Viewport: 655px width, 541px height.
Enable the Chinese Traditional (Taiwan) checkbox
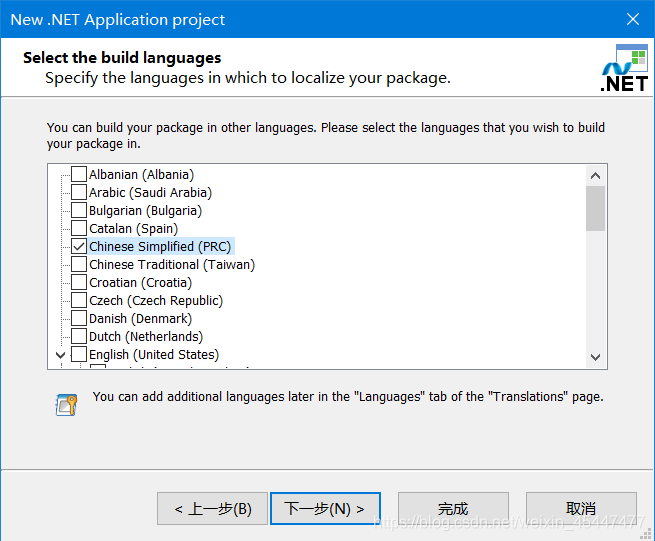click(79, 264)
